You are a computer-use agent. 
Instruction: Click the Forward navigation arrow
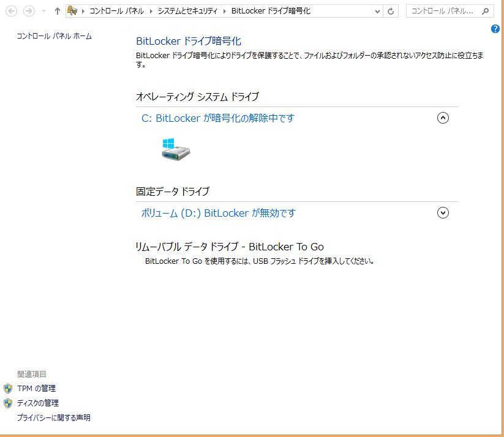click(29, 11)
